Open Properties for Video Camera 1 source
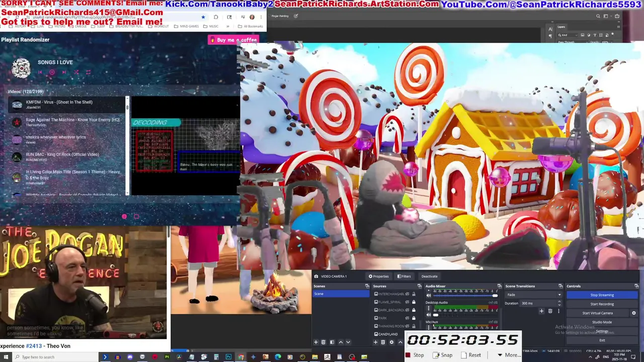The image size is (644, 362). (x=378, y=276)
